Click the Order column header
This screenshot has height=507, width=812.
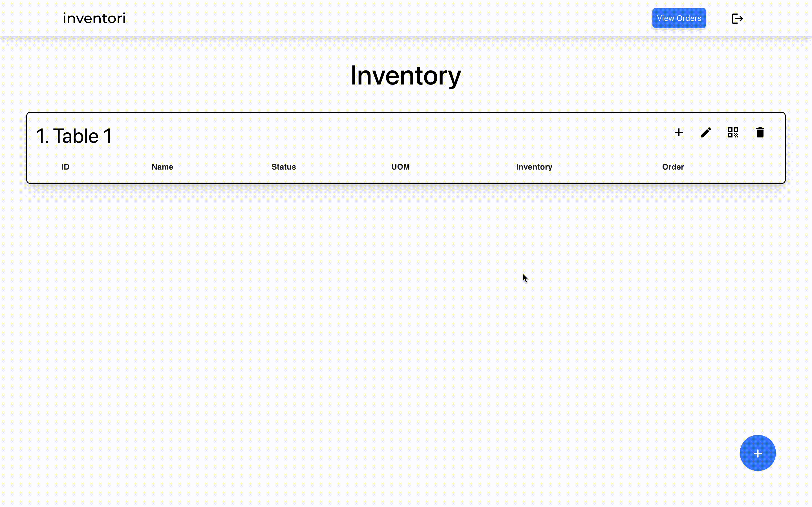tap(673, 167)
